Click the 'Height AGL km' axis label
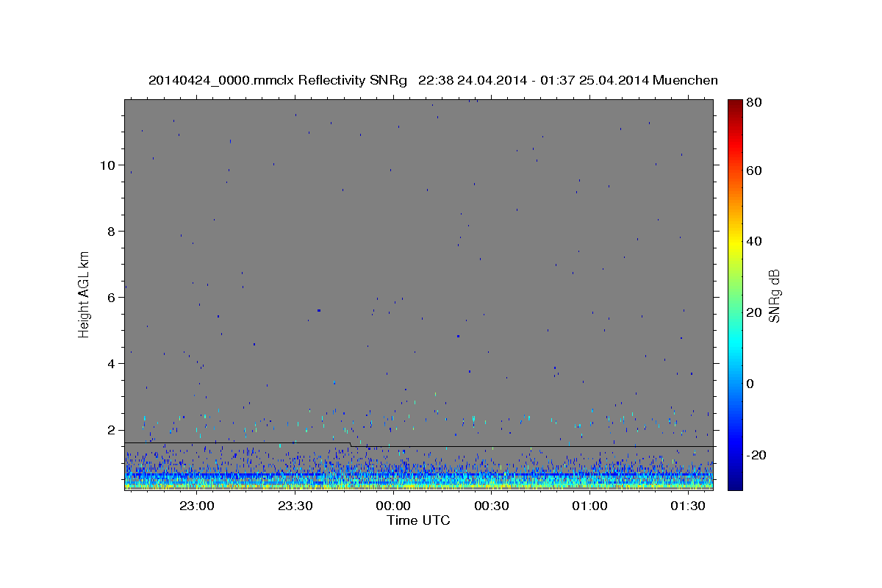The width and height of the screenshot is (882, 588). (x=85, y=295)
